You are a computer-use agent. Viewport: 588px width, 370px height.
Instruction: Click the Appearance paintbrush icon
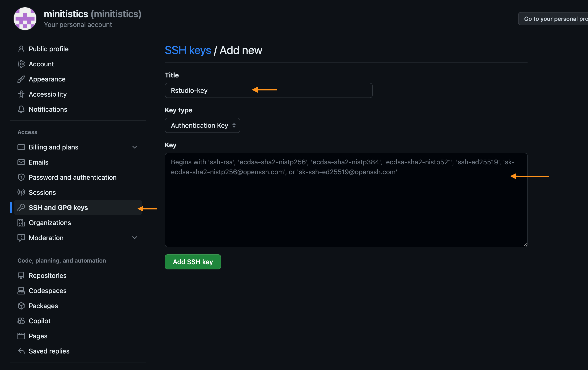[x=21, y=79]
